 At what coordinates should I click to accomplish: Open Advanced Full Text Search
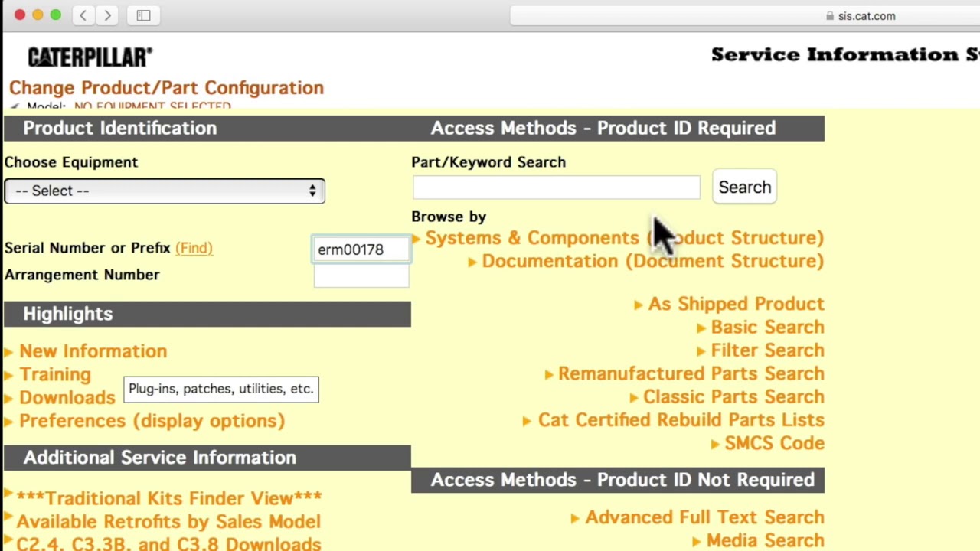point(705,517)
